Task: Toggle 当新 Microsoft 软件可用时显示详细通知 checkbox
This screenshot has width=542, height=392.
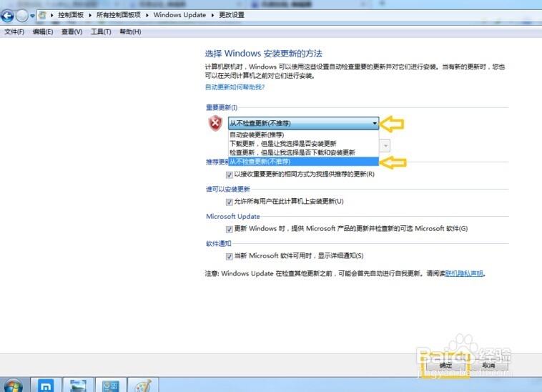Action: click(x=229, y=257)
